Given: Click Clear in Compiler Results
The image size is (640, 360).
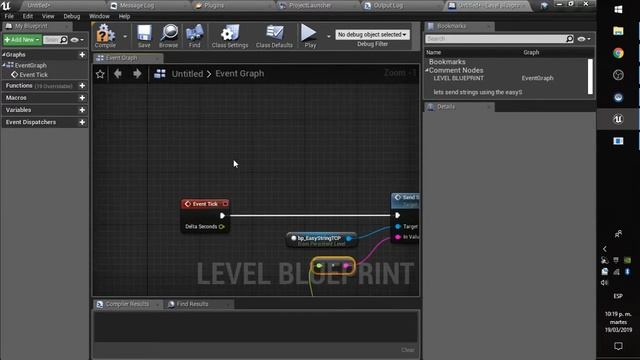Looking at the screenshot, I should pos(407,350).
